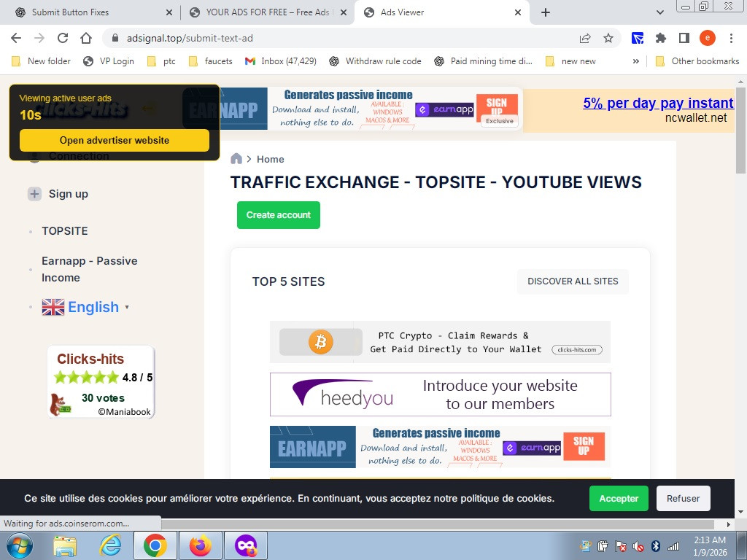Open the TOPSITE sidebar link
Viewport: 747px width, 560px height.
pyautogui.click(x=65, y=231)
